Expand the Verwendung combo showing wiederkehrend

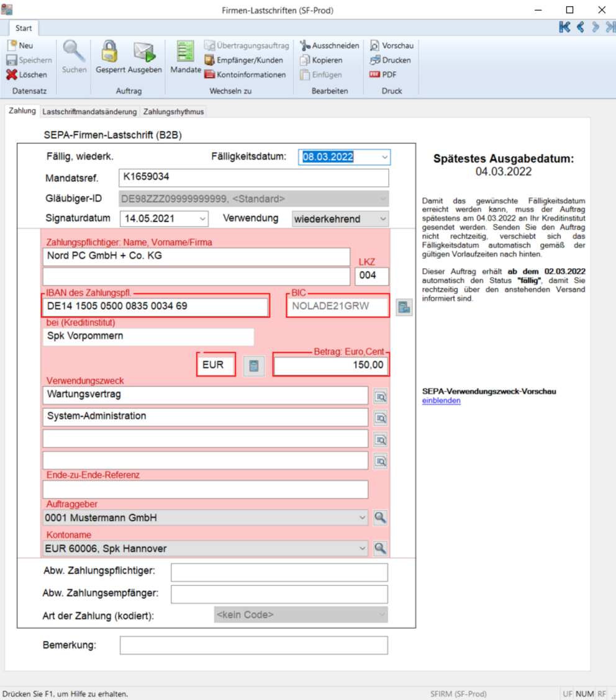[x=383, y=218]
